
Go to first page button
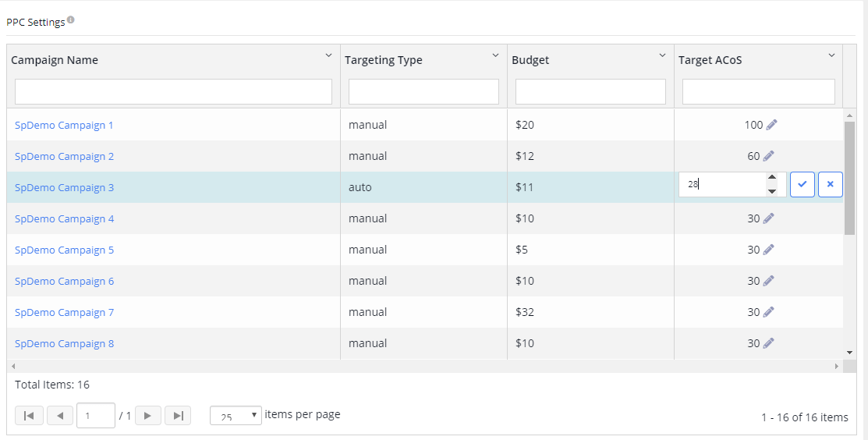(29, 416)
